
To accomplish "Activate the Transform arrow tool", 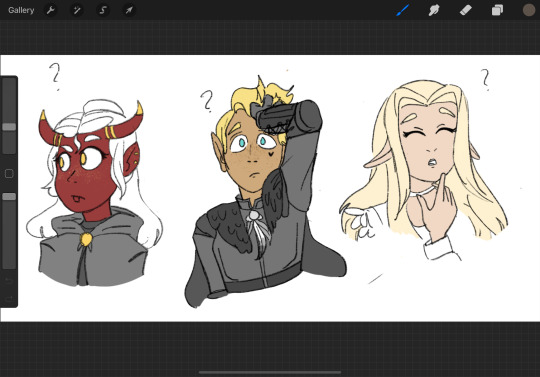I will coord(129,10).
